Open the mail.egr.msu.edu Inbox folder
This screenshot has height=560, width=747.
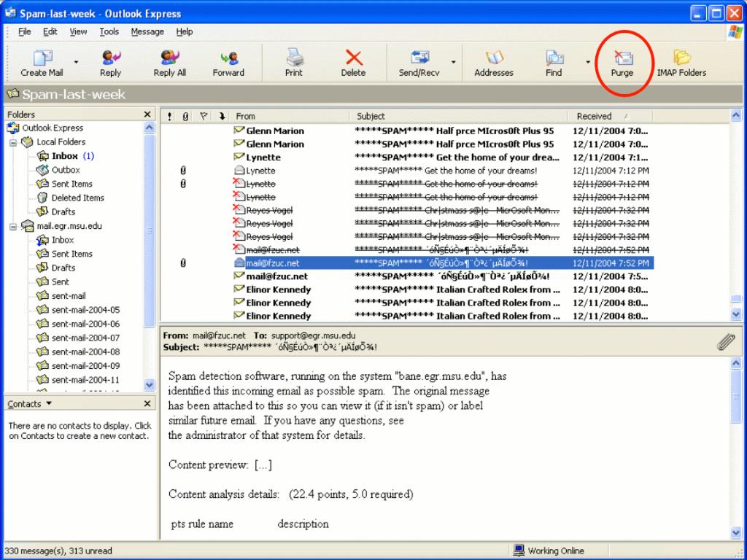click(x=55, y=240)
